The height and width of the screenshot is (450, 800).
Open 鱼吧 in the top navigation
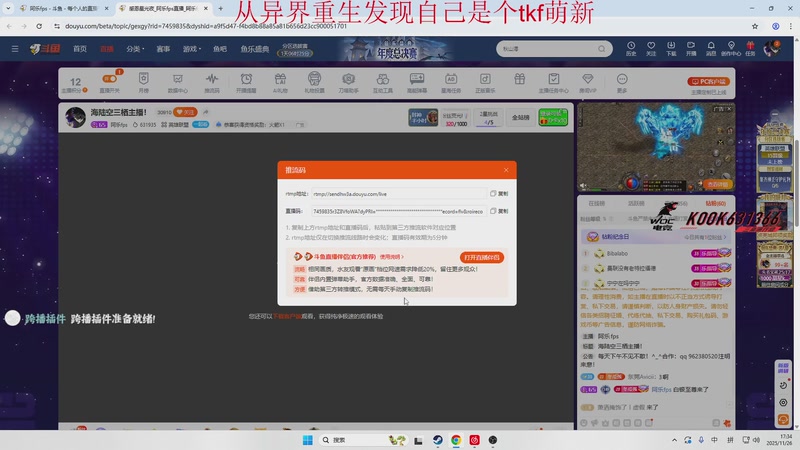tap(220, 49)
